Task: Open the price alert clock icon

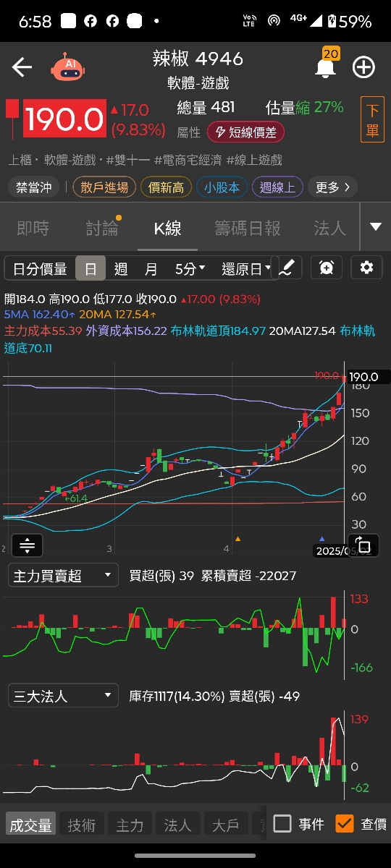Action: click(327, 268)
